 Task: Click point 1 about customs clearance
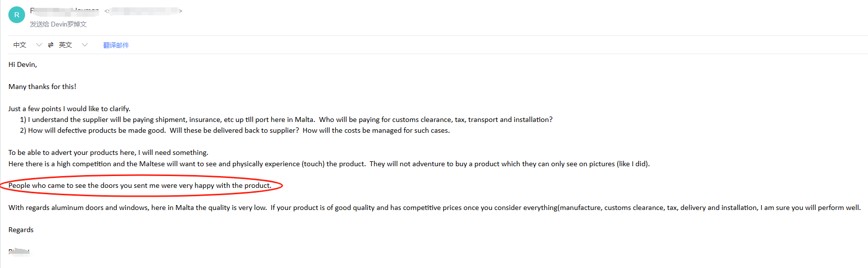pyautogui.click(x=286, y=119)
